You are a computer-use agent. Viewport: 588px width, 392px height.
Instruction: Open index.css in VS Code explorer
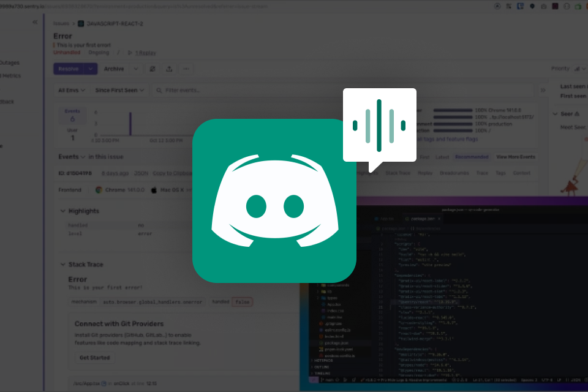coord(332,311)
